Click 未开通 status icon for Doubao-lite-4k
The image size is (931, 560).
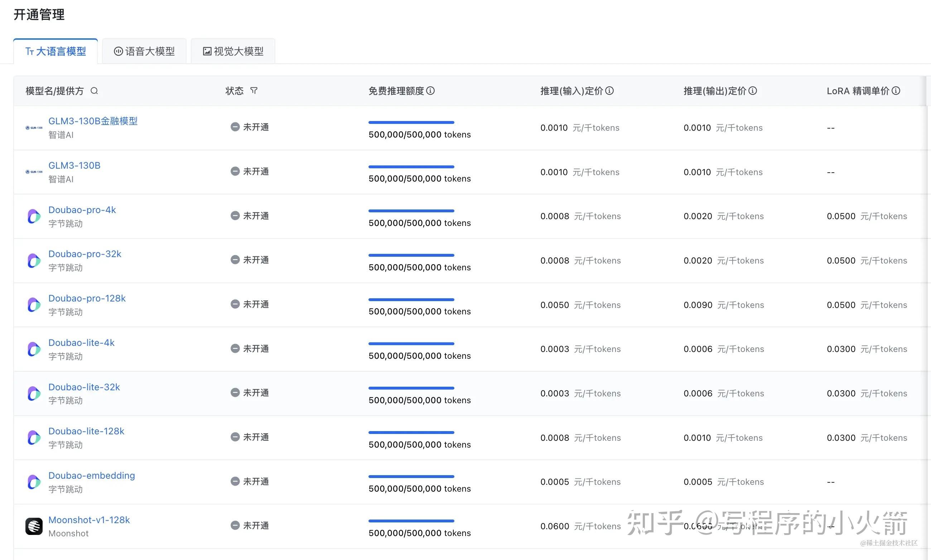coord(235,349)
